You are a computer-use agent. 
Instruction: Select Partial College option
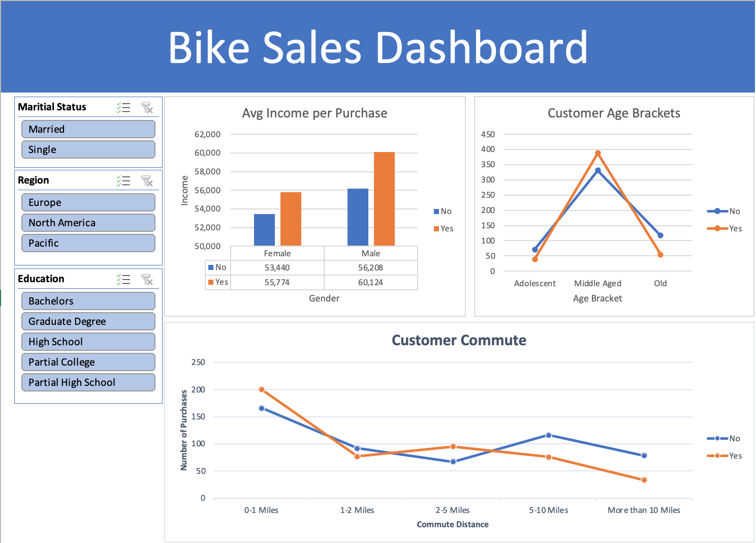(88, 362)
